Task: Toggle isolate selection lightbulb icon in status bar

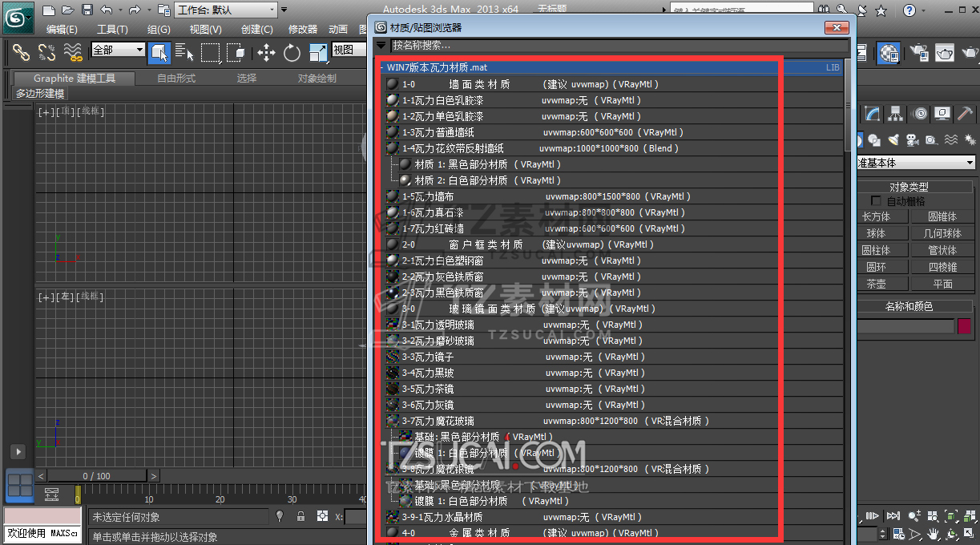Action: tap(280, 517)
